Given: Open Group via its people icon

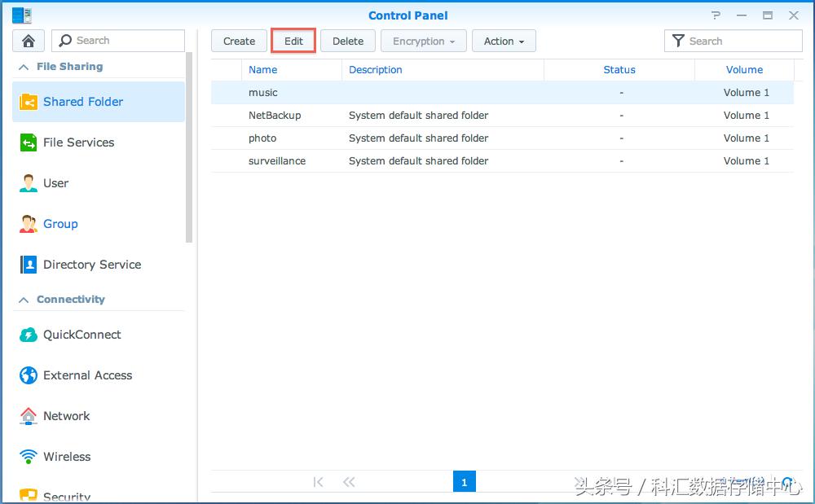Looking at the screenshot, I should (x=29, y=224).
